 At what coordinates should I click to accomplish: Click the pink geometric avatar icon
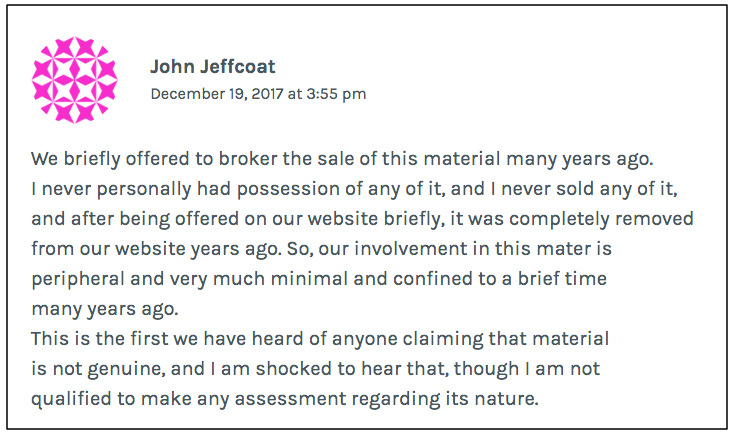[x=76, y=79]
